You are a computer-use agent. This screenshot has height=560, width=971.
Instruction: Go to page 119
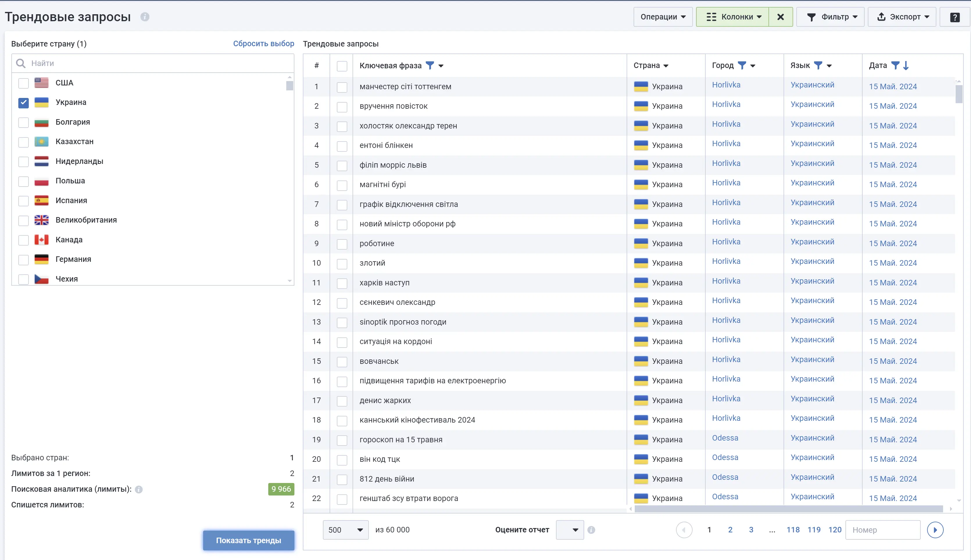click(814, 530)
